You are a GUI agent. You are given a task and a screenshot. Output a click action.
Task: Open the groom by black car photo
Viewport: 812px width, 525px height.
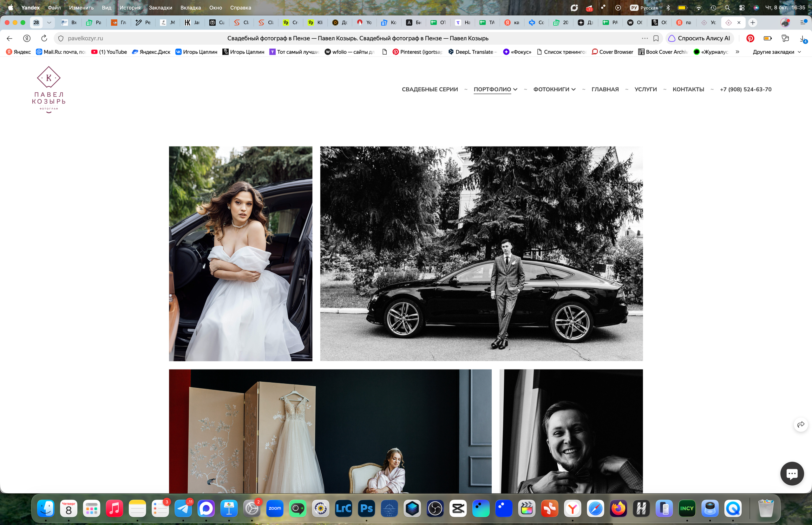coord(481,254)
